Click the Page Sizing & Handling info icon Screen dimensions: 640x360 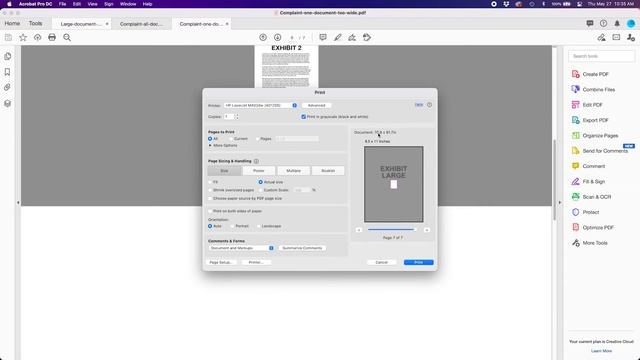[256, 161]
